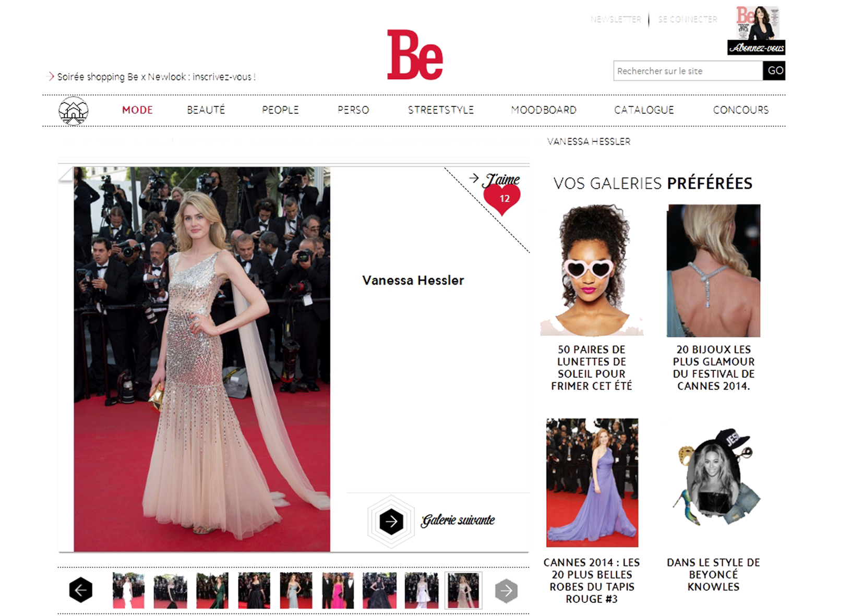Click the Abonnez-vous magazine cover

tap(757, 30)
